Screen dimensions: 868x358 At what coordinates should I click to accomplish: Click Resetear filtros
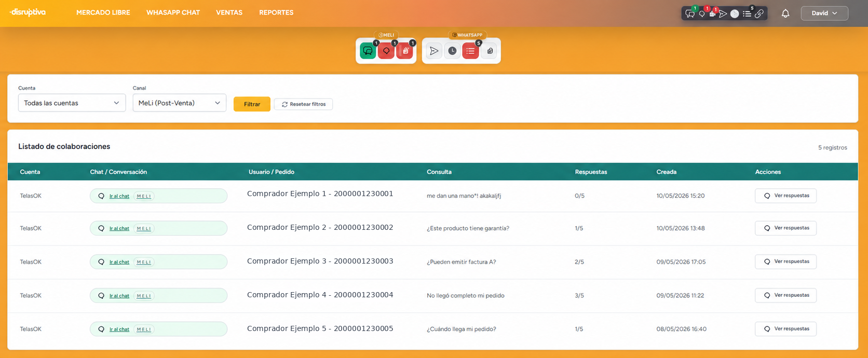(x=304, y=104)
